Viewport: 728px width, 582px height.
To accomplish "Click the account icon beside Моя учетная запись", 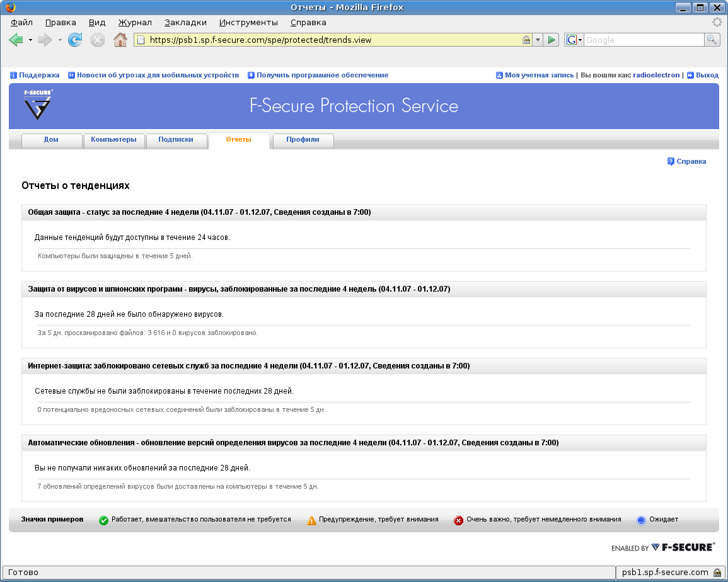I will point(500,75).
